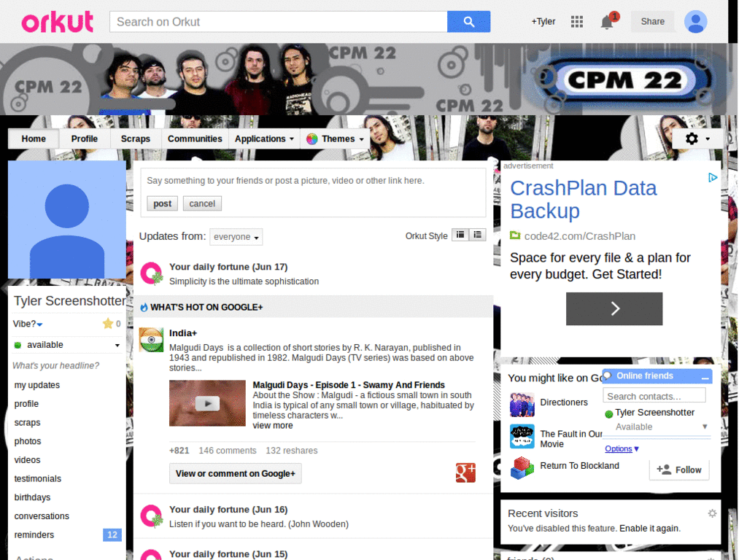Open the notifications bell
The image size is (747, 560).
tap(608, 21)
